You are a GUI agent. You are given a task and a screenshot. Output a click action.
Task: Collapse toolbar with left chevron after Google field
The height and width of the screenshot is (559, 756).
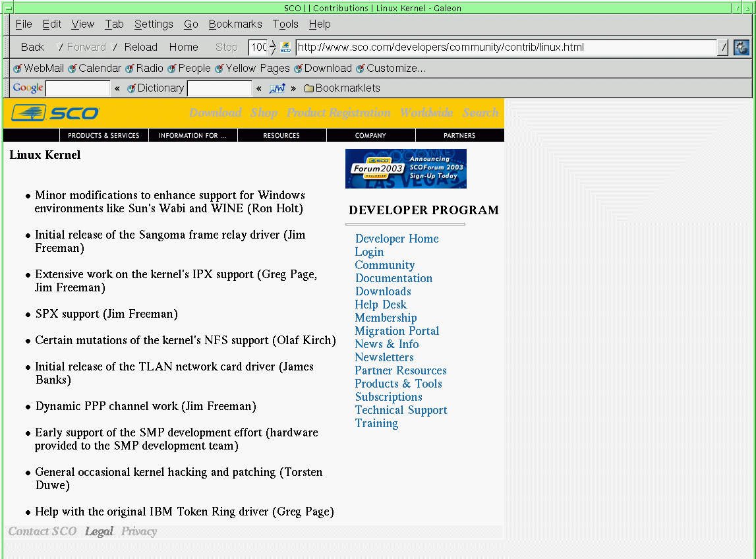[117, 88]
